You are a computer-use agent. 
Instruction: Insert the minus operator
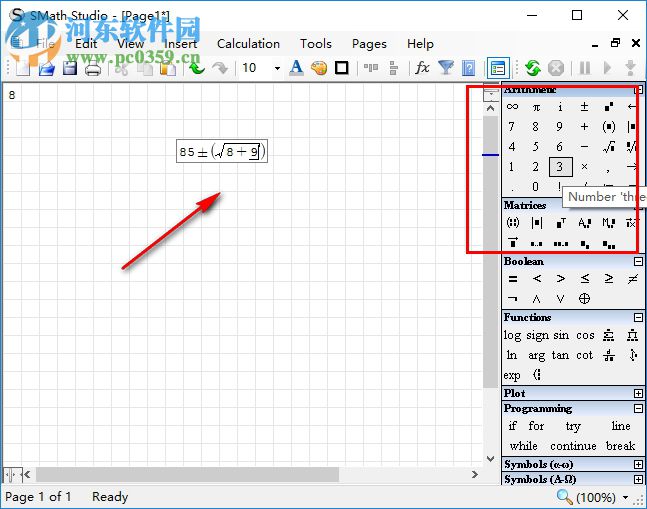click(x=584, y=146)
